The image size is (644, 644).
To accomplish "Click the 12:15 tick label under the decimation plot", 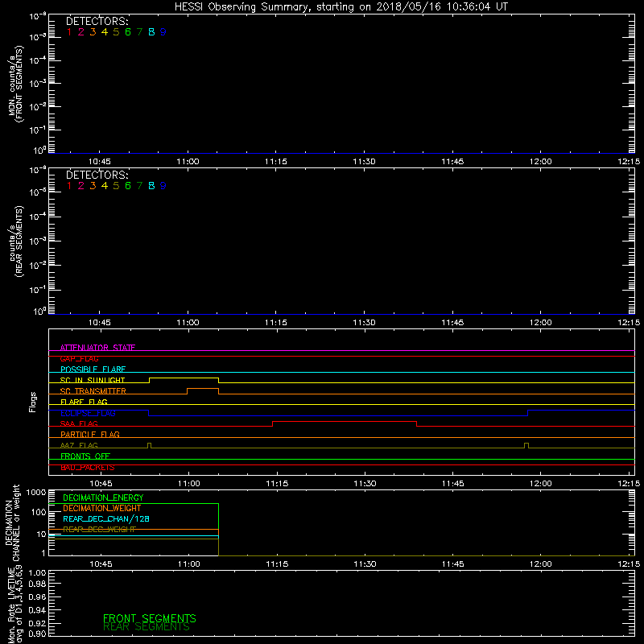I will click(629, 564).
